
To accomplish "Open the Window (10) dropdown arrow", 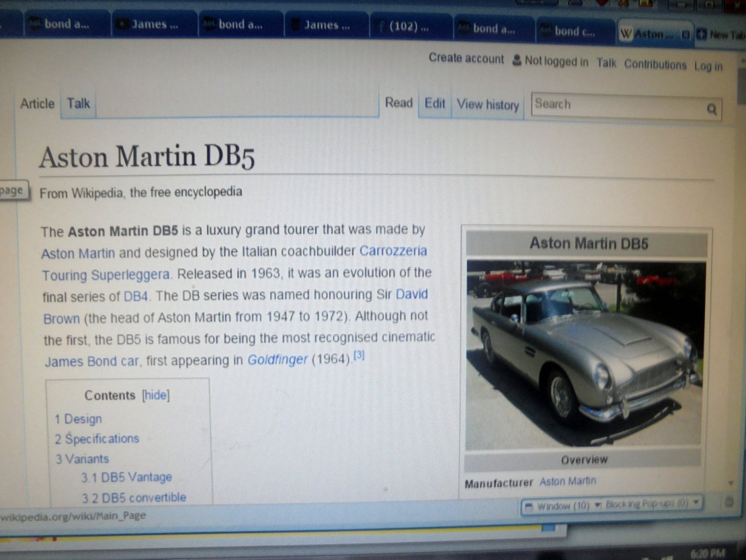I will [x=597, y=504].
